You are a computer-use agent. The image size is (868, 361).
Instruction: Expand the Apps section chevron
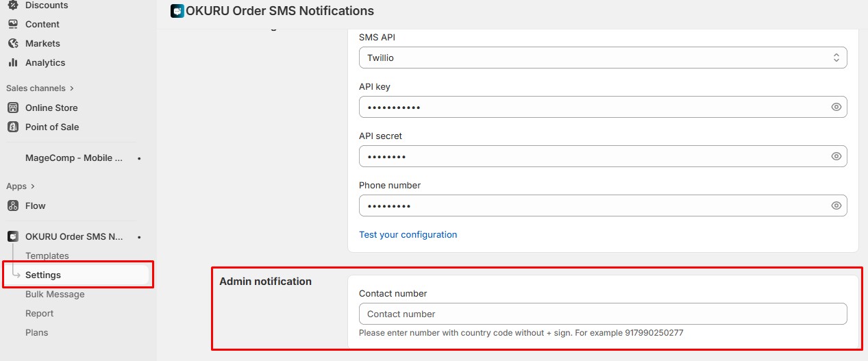pyautogui.click(x=32, y=186)
